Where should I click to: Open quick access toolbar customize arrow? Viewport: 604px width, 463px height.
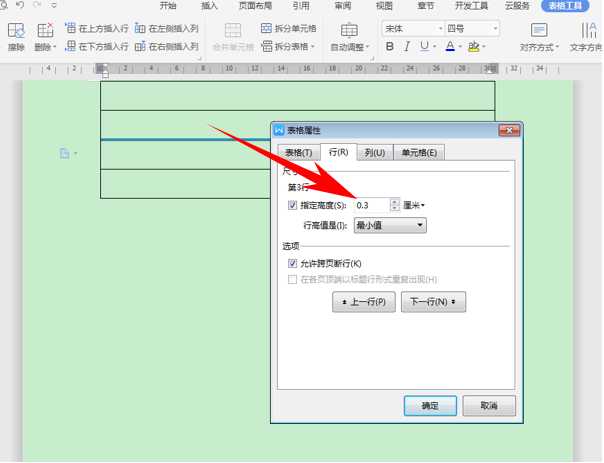click(54, 5)
